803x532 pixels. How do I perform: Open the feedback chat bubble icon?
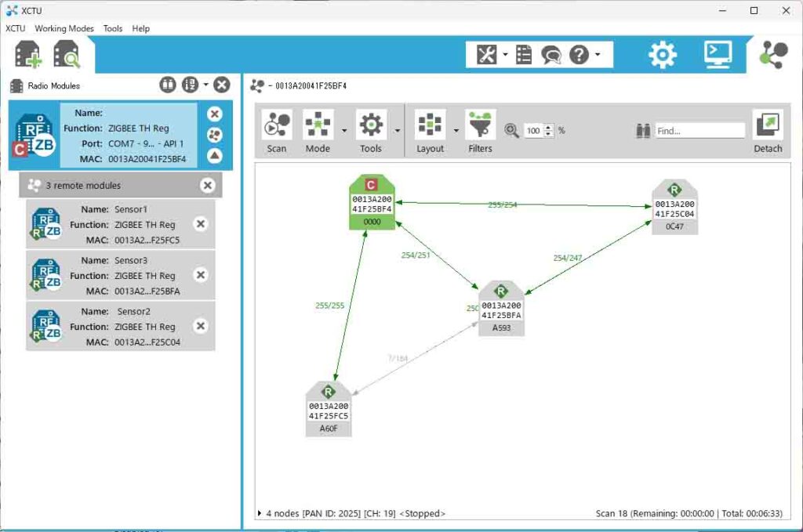551,55
